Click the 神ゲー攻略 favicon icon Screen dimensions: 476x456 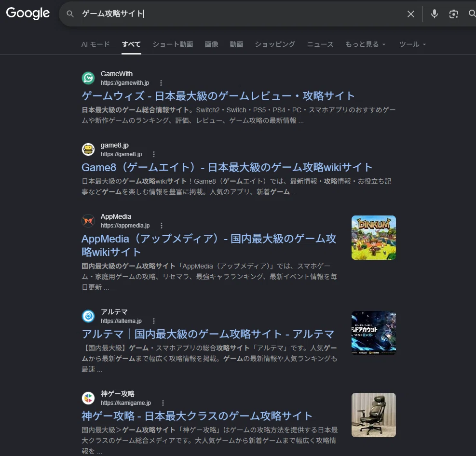coord(88,398)
